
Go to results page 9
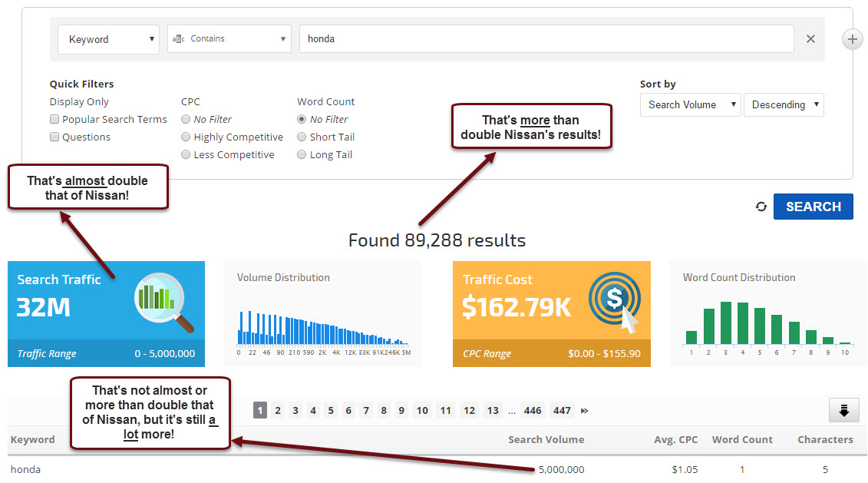(x=401, y=411)
